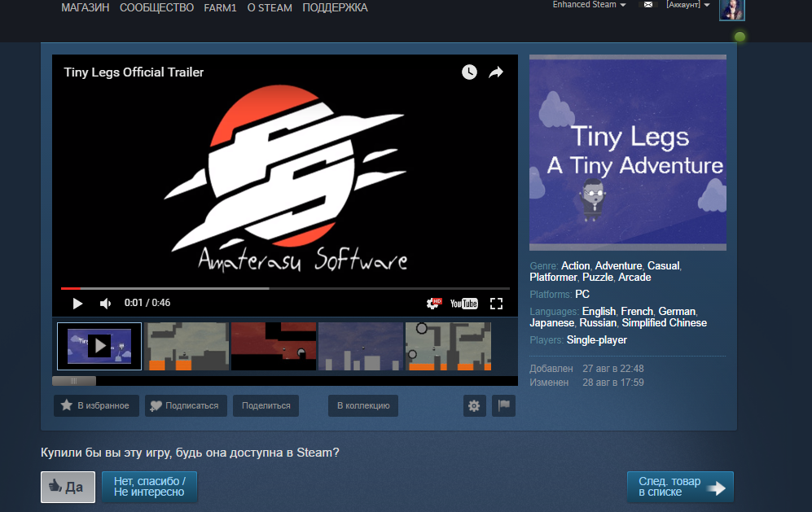
Task: Click the 'Action' genre text
Action: coord(575,265)
